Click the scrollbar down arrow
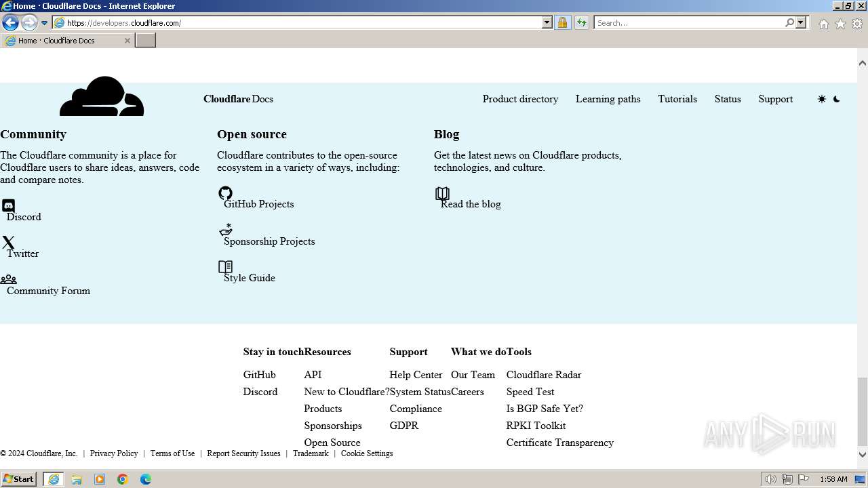The image size is (868, 488). tap(863, 455)
